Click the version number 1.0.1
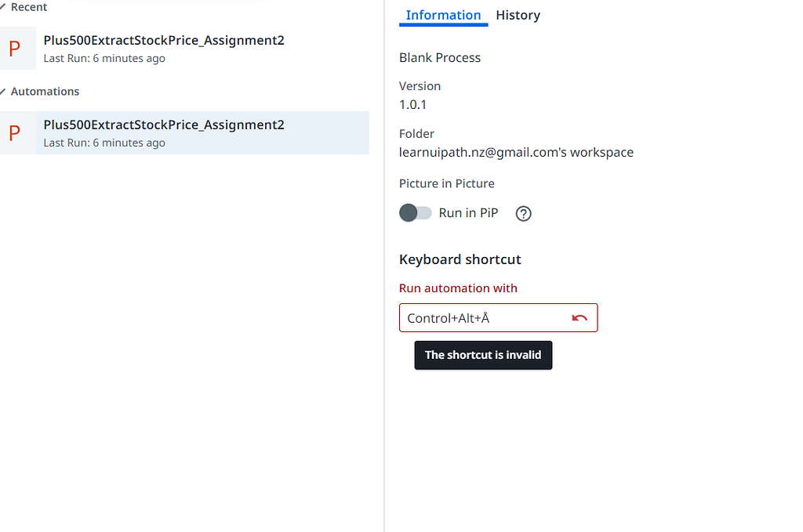Viewport: 803px width, 532px height. [x=412, y=105]
